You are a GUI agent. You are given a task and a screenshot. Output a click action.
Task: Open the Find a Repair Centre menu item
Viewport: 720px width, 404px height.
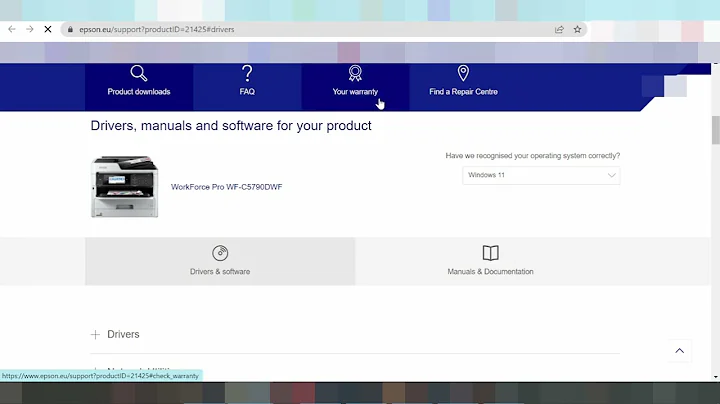(463, 87)
